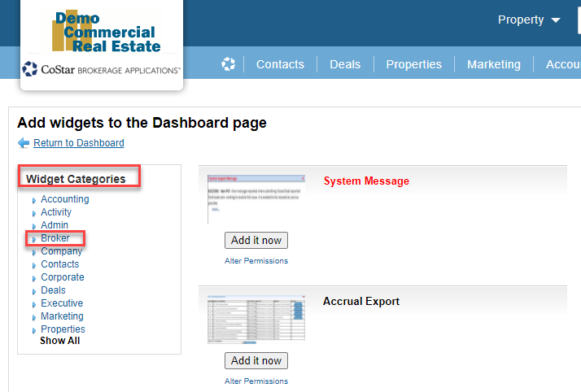The height and width of the screenshot is (392, 581).
Task: Open the Property dropdown
Action: [x=529, y=20]
